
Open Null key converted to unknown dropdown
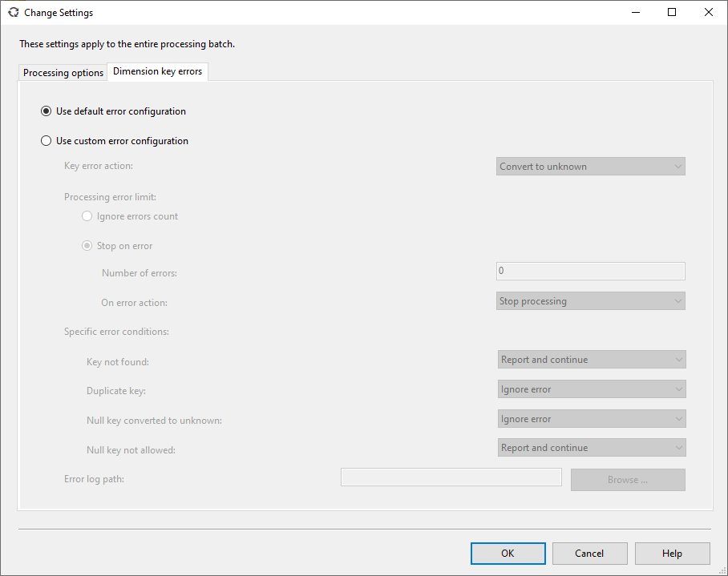(x=592, y=419)
